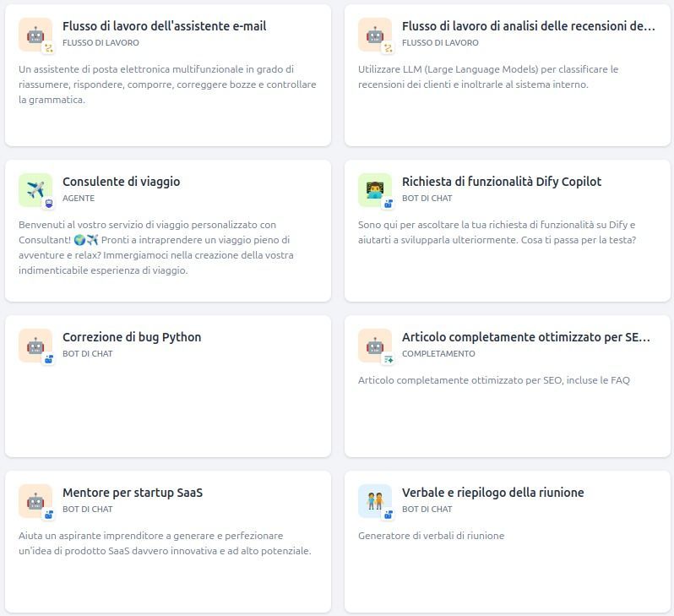Click the people icon for Verbale e riepilogo della riunione
This screenshot has height=616, width=674.
click(x=374, y=501)
